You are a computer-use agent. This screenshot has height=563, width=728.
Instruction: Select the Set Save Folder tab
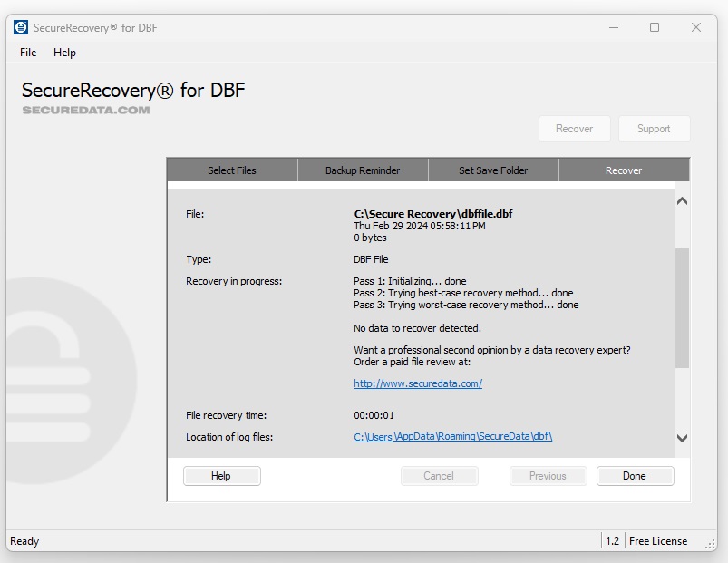point(493,170)
